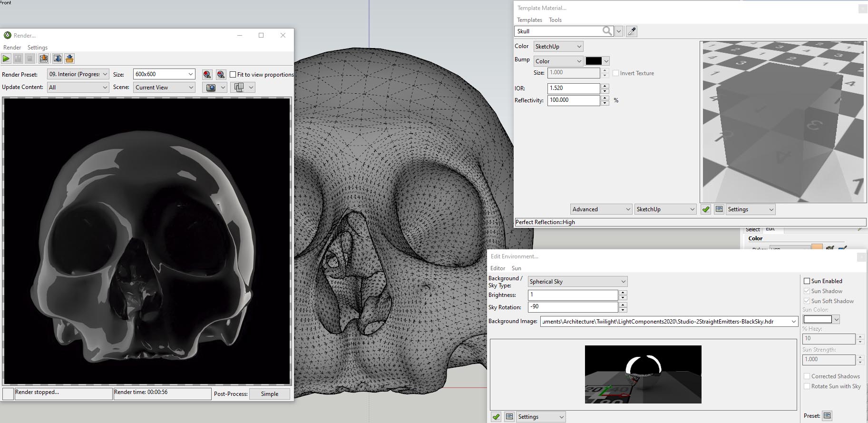Toggle Corrected Shadows checkbox

807,376
